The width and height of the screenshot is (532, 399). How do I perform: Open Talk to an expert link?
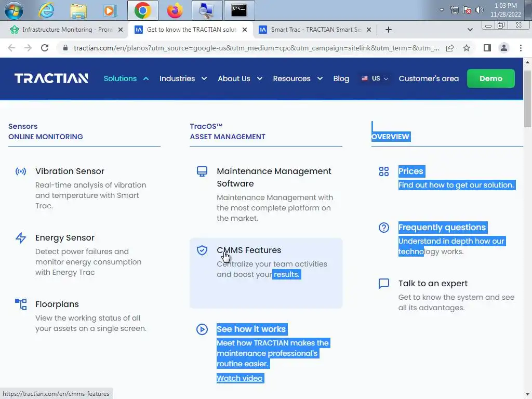click(433, 283)
